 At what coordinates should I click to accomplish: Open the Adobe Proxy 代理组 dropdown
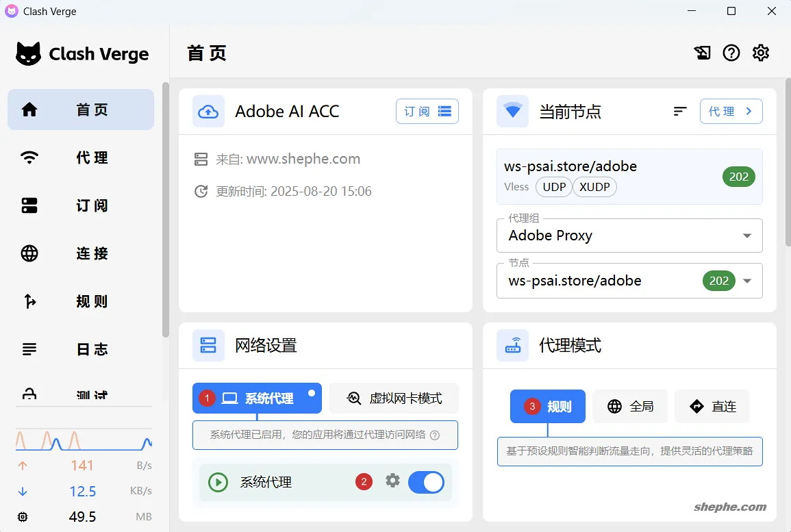click(x=629, y=236)
